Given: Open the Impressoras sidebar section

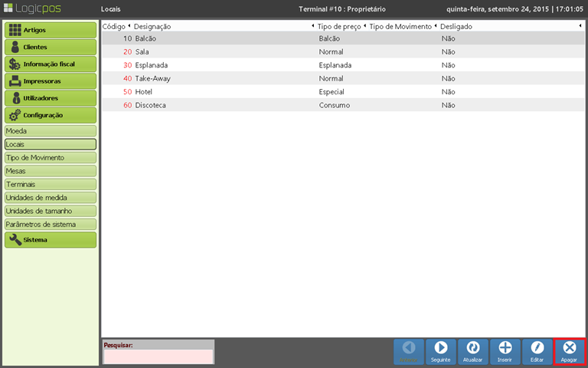Looking at the screenshot, I should 51,80.
